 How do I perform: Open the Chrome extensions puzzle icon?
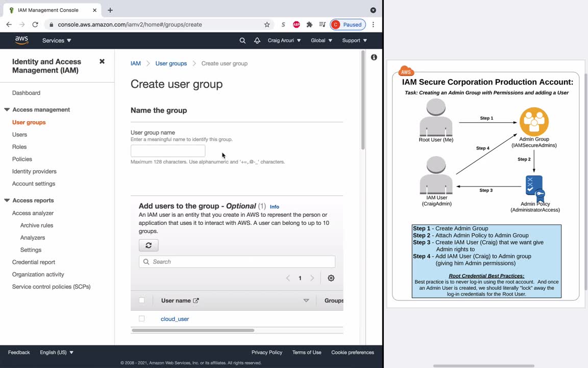(x=309, y=25)
